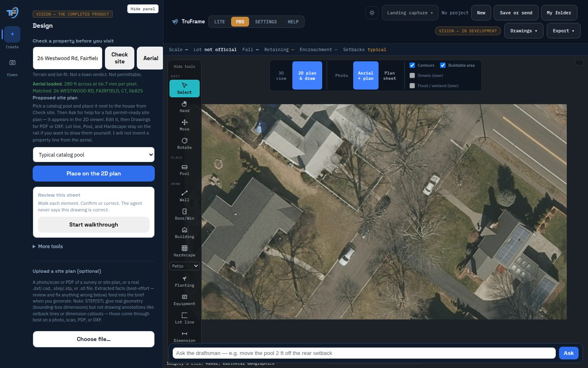
Task: Choose the Dimension tool
Action: (x=185, y=337)
